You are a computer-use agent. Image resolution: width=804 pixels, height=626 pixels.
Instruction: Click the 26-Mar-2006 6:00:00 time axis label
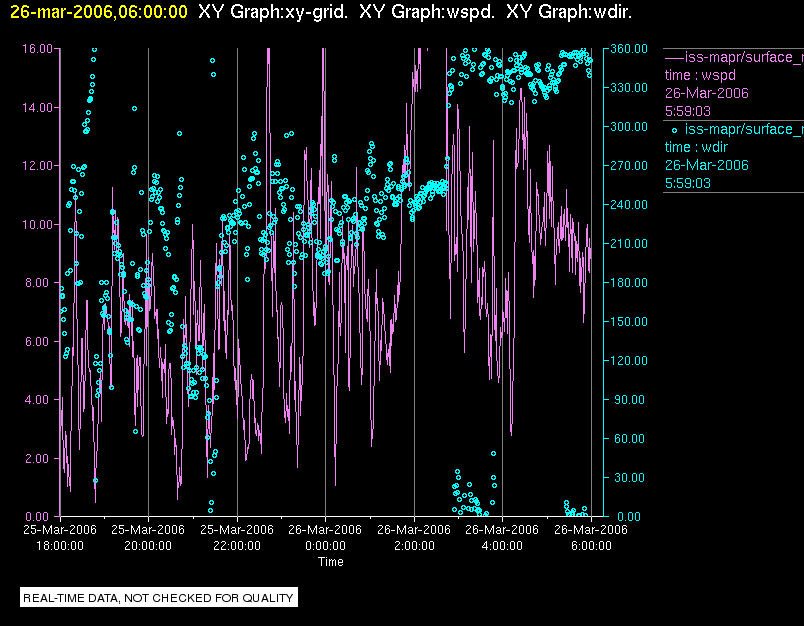tap(590, 538)
